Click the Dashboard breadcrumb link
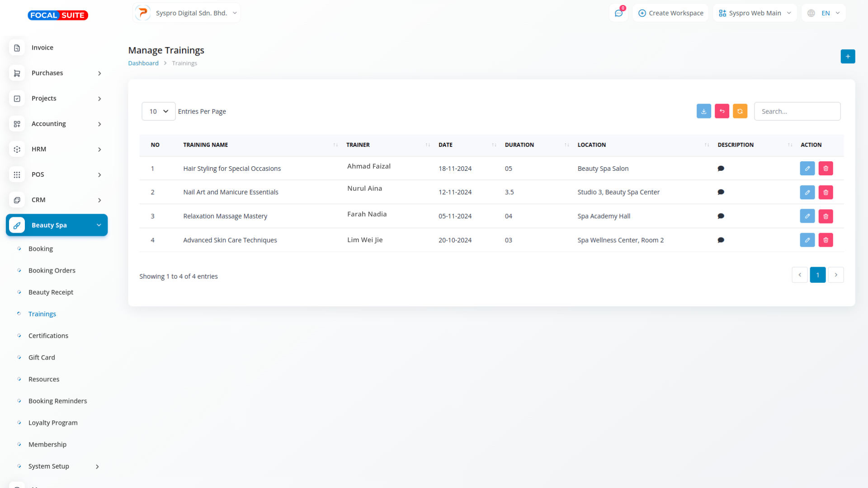Screen dimensions: 868x488 (143, 63)
